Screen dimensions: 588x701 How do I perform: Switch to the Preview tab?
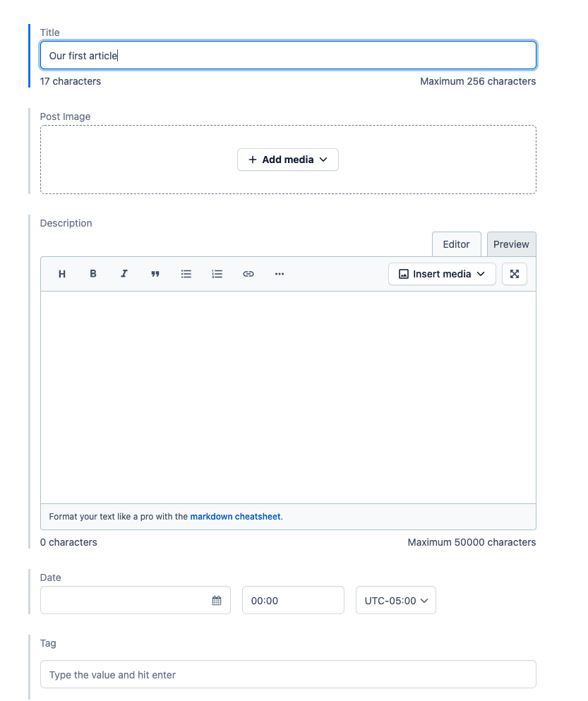[511, 244]
